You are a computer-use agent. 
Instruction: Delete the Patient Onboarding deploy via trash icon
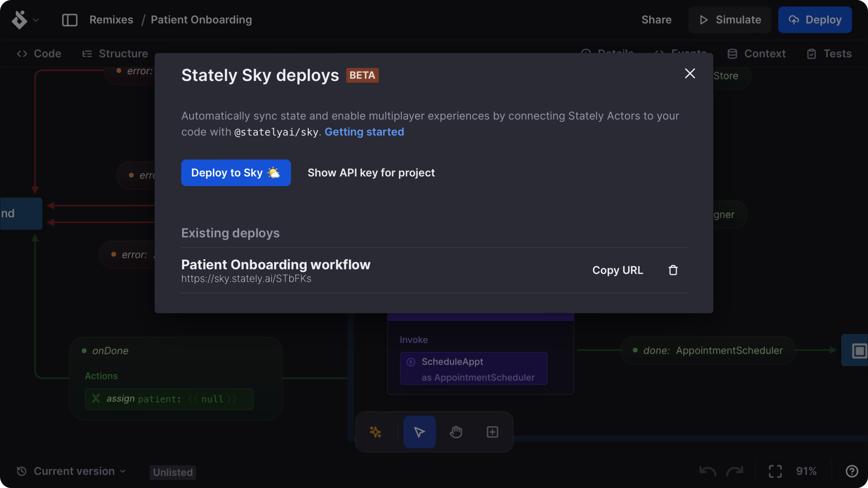coord(673,270)
